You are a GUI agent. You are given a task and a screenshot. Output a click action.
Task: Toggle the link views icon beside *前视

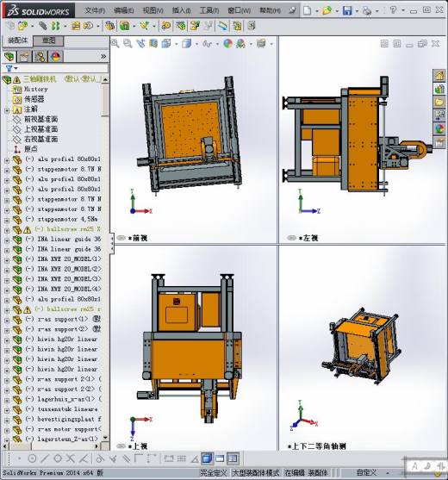point(121,238)
